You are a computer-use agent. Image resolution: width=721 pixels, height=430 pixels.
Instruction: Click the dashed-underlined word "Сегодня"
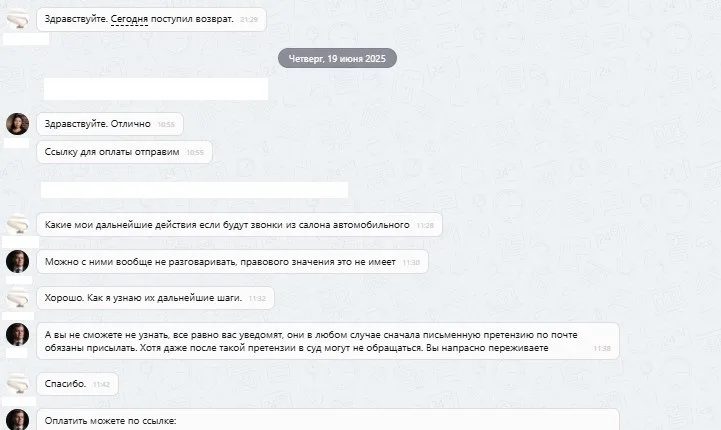point(129,19)
